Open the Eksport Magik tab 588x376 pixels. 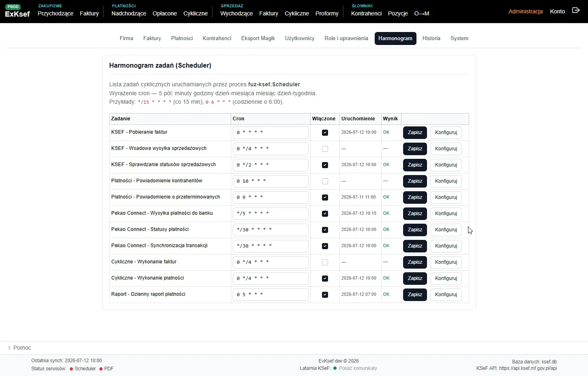click(x=258, y=38)
